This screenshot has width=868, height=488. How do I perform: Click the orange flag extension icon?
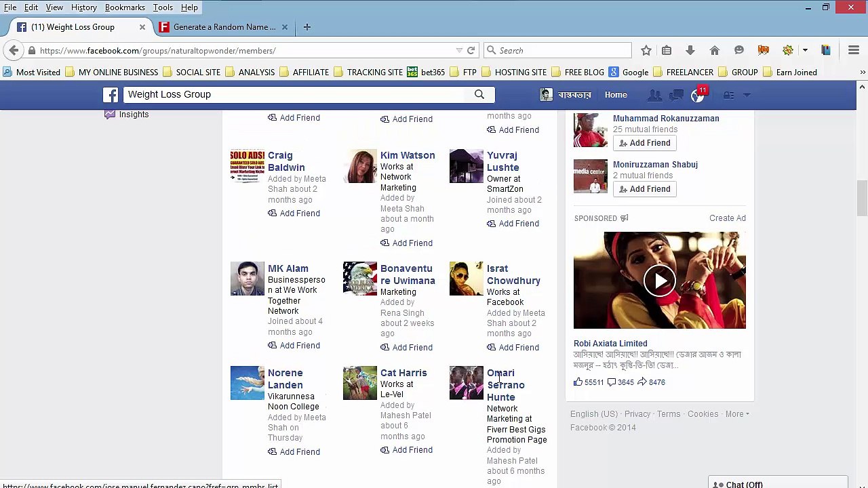click(764, 50)
